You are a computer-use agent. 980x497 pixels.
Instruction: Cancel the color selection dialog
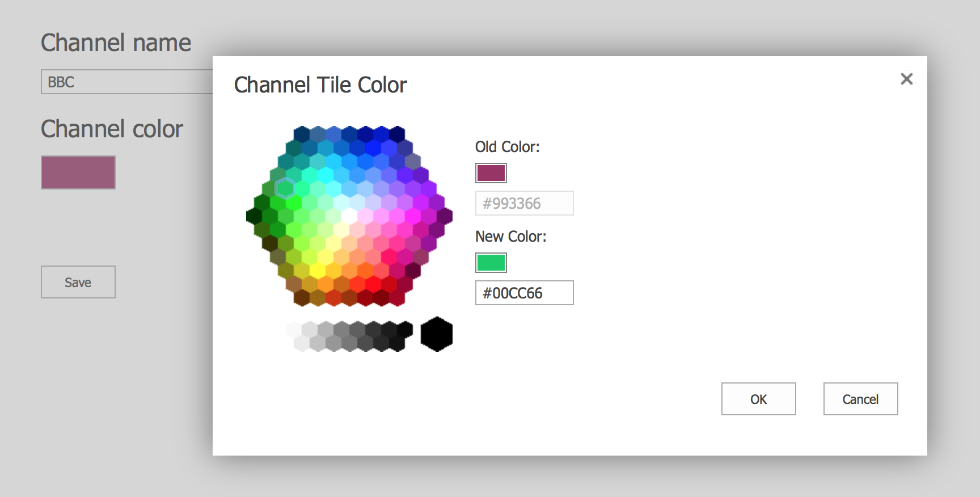point(860,399)
